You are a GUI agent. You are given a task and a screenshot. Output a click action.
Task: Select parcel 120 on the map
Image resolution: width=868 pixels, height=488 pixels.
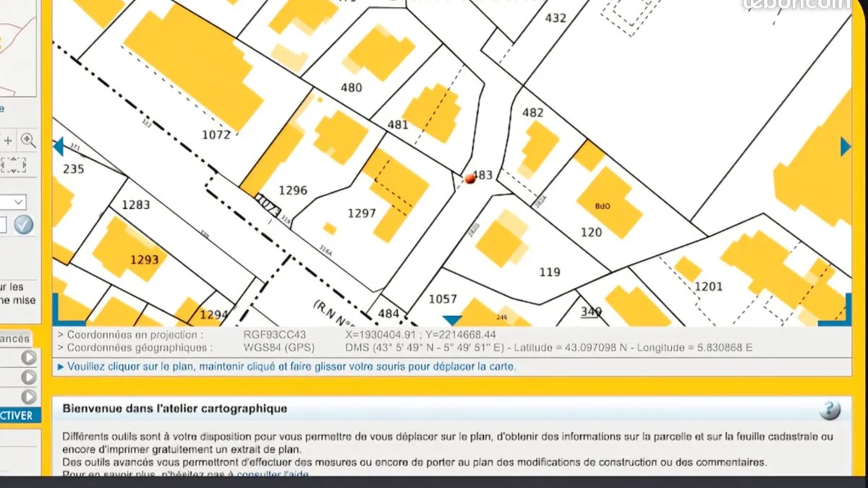(591, 232)
